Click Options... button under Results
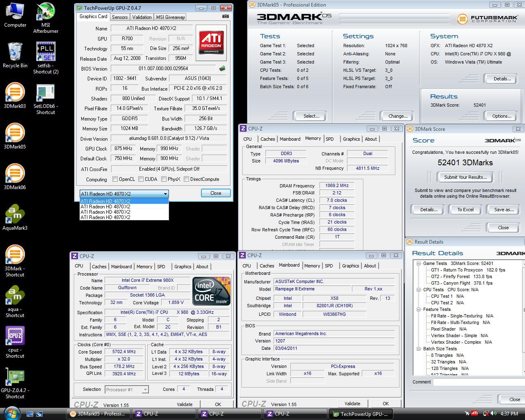This screenshot has width=525, height=420. point(501,116)
